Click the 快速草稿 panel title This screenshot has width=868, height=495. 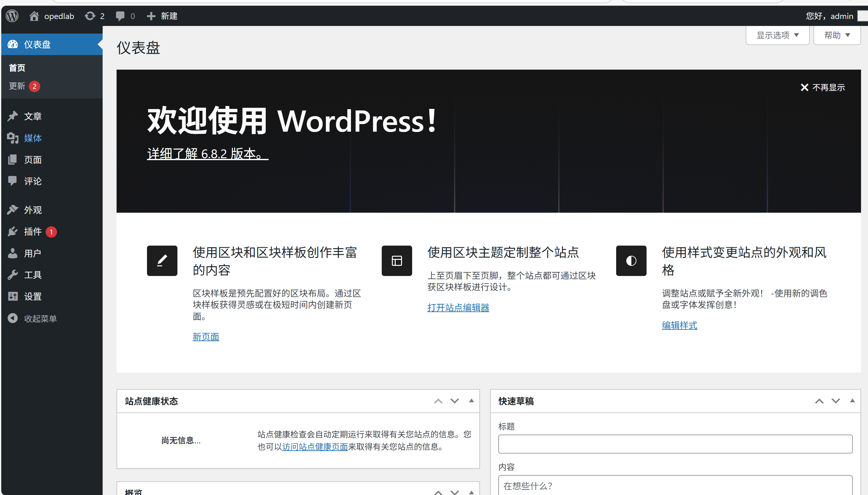516,401
